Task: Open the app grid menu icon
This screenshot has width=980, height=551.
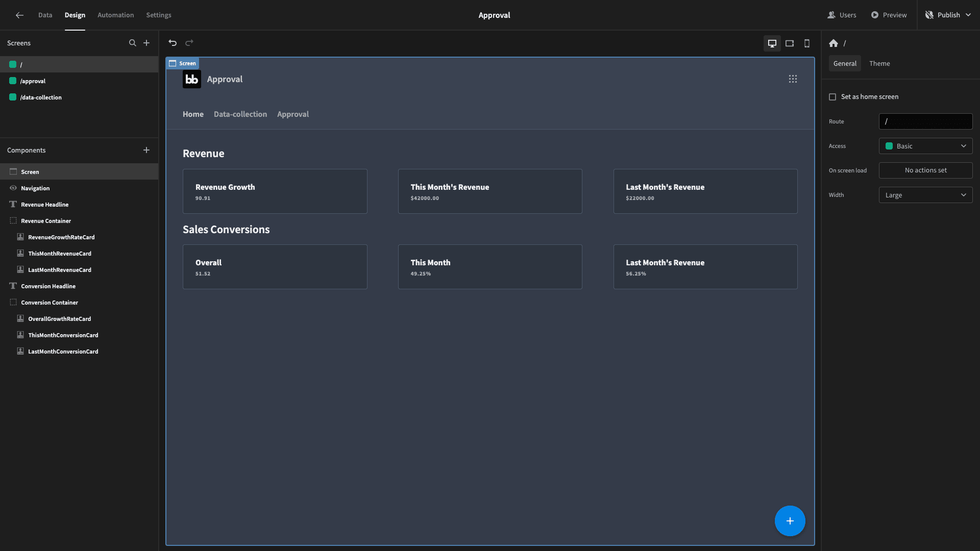Action: tap(793, 79)
